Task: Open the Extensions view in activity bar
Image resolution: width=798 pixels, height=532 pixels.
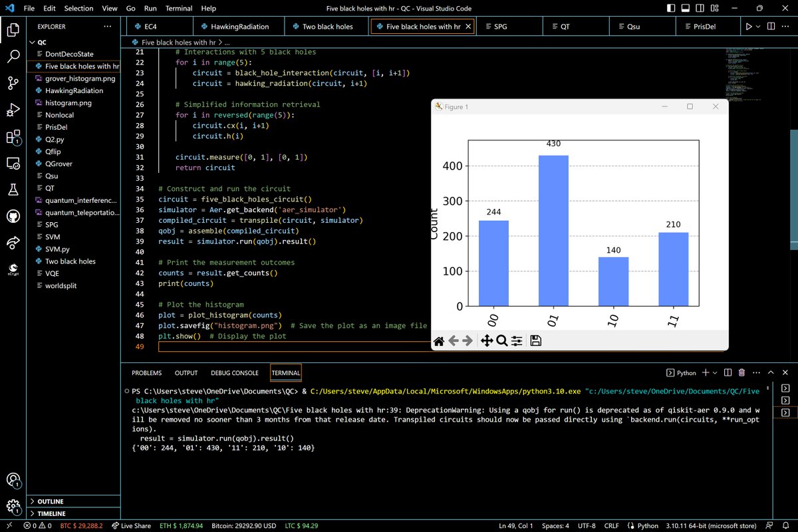Action: coord(13,137)
